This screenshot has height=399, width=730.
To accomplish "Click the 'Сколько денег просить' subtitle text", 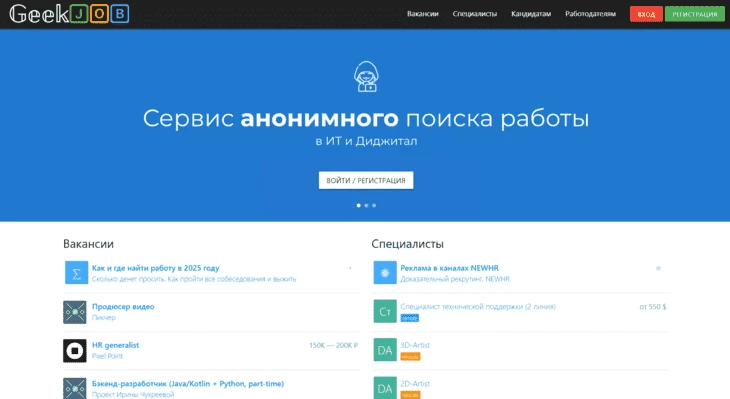I will click(194, 279).
